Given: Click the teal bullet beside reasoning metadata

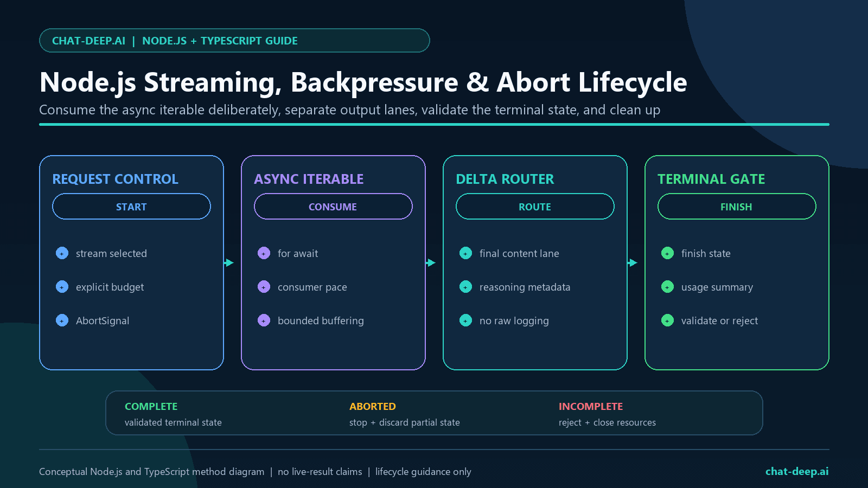Looking at the screenshot, I should point(465,287).
